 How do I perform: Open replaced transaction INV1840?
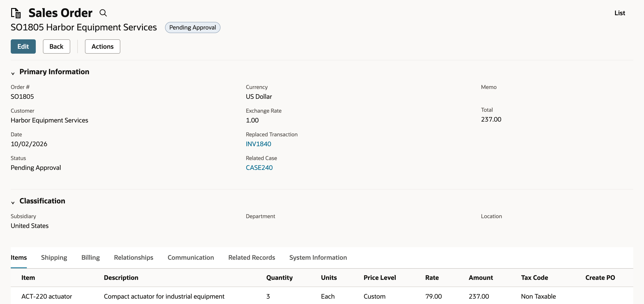[x=258, y=144]
